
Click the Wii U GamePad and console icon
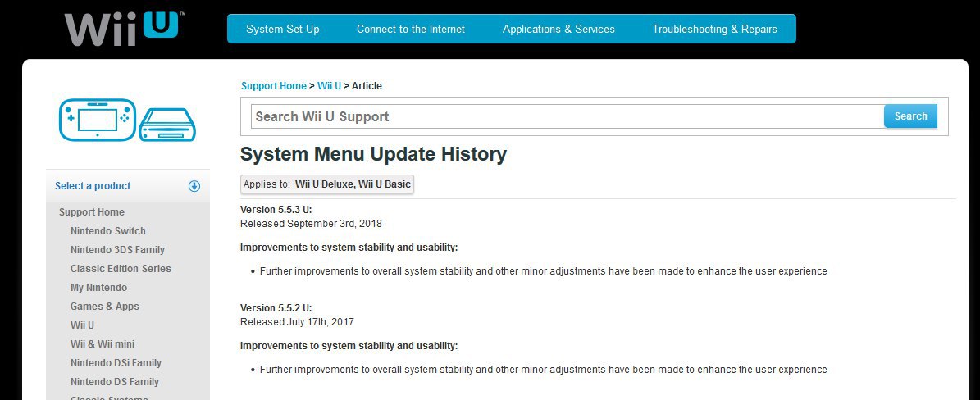[127, 120]
